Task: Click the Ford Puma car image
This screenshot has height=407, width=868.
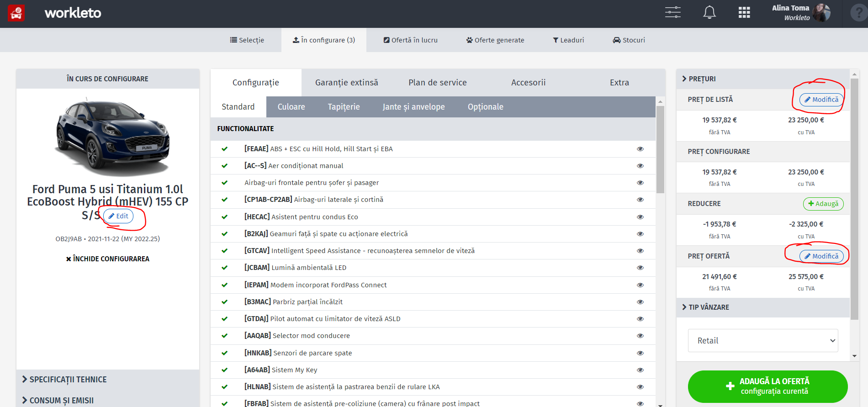Action: click(x=112, y=137)
